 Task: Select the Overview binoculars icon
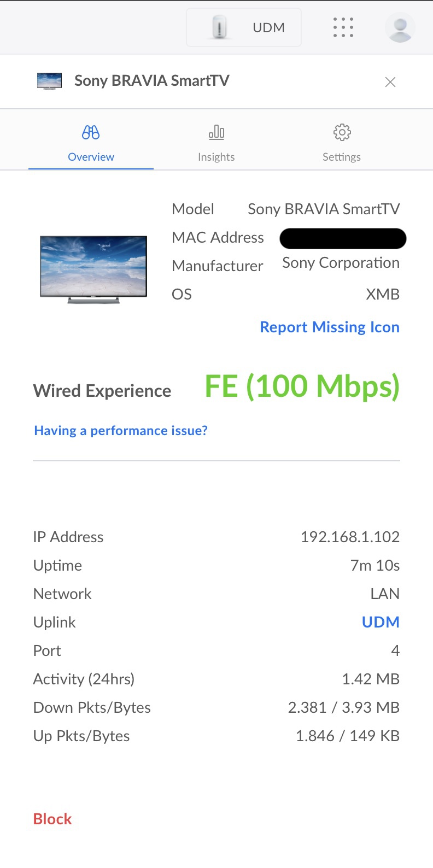click(x=91, y=132)
